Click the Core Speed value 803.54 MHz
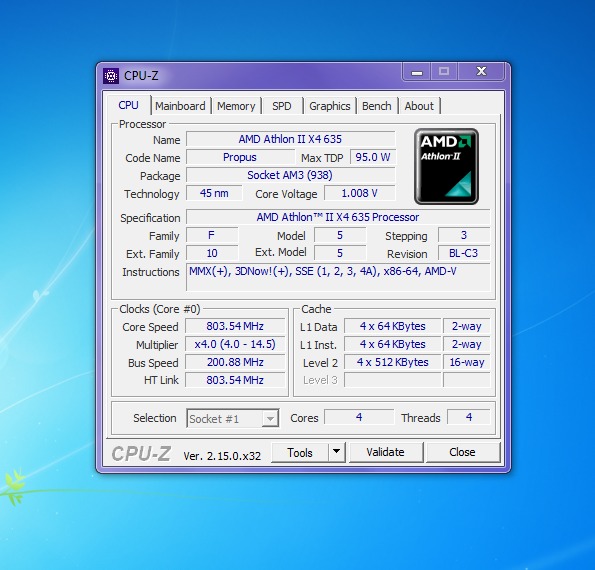Viewport: 595px width, 570px height. coord(235,326)
